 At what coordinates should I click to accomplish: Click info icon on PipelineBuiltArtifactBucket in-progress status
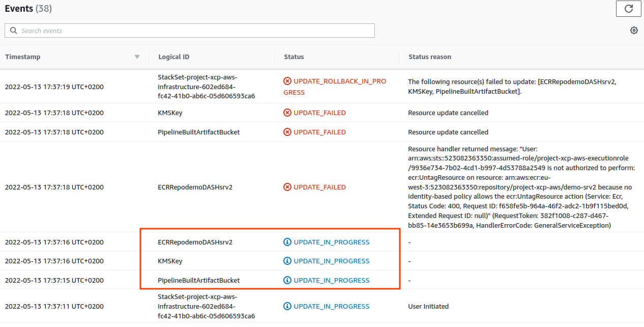click(x=287, y=280)
